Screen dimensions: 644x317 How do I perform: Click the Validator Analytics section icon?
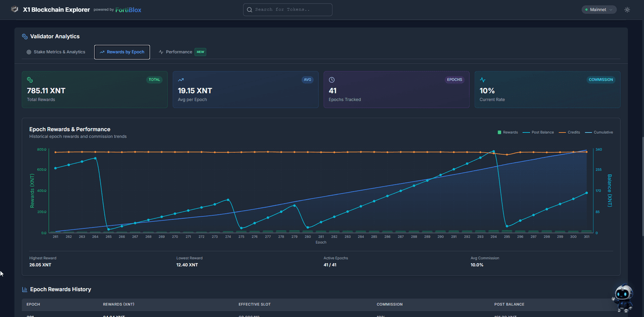[25, 36]
